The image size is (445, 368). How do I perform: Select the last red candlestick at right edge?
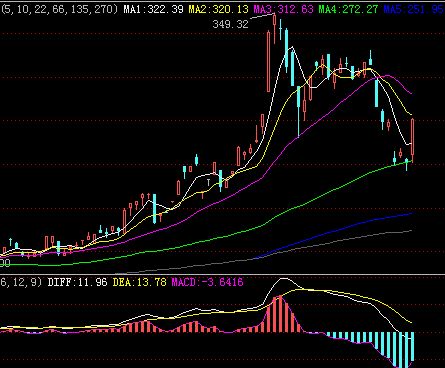[x=413, y=140]
